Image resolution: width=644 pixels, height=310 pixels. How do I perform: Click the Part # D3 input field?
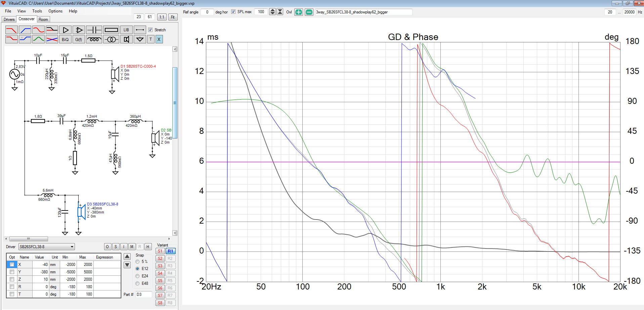143,295
